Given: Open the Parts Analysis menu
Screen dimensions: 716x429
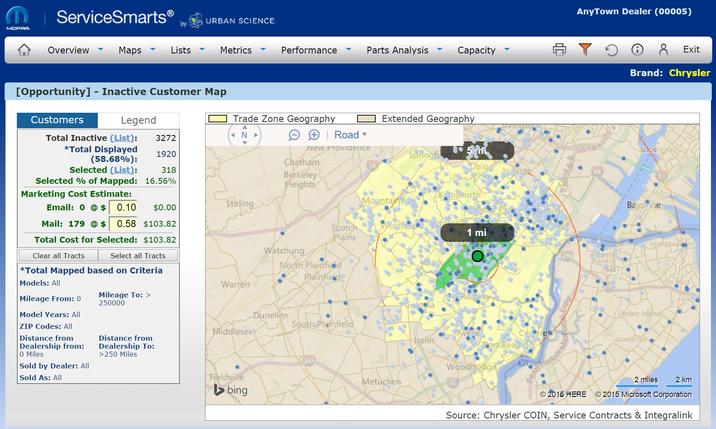Looking at the screenshot, I should (397, 50).
